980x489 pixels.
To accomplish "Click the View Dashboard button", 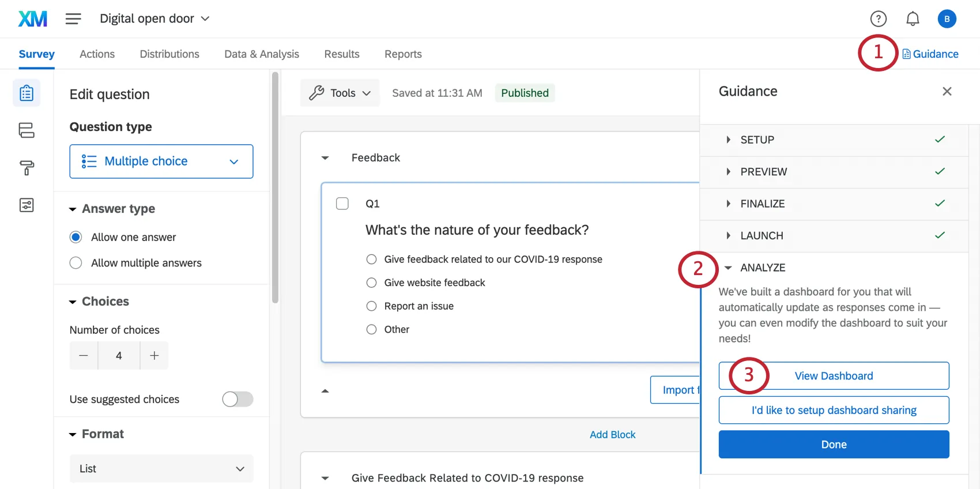I will [834, 376].
